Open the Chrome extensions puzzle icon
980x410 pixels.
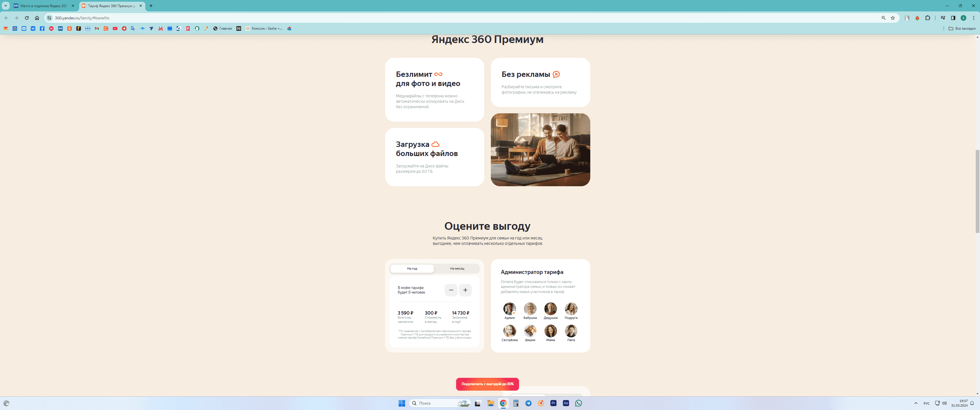pyautogui.click(x=928, y=18)
